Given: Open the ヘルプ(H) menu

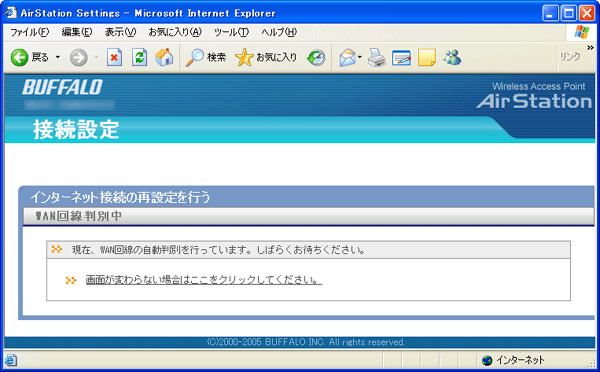Looking at the screenshot, I should click(279, 32).
